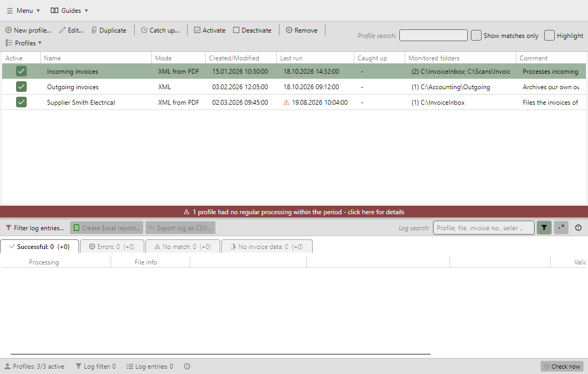Sort by the Active column header

pyautogui.click(x=21, y=58)
